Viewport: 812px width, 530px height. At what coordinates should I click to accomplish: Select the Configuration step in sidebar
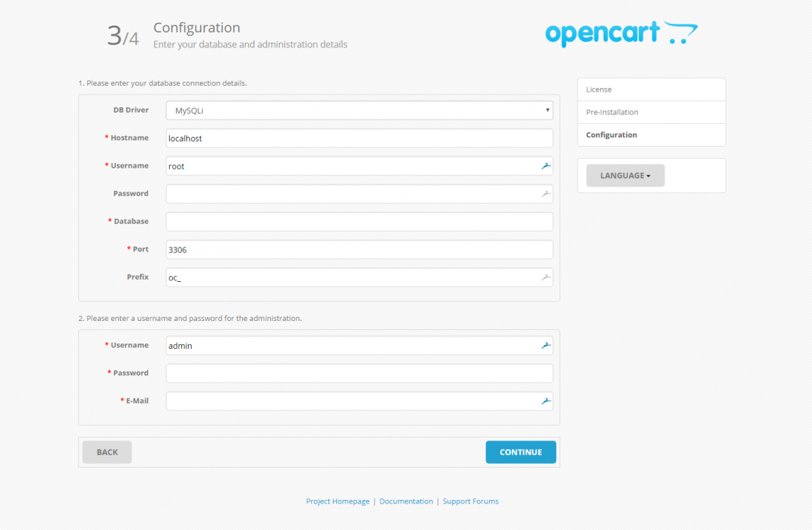(651, 135)
